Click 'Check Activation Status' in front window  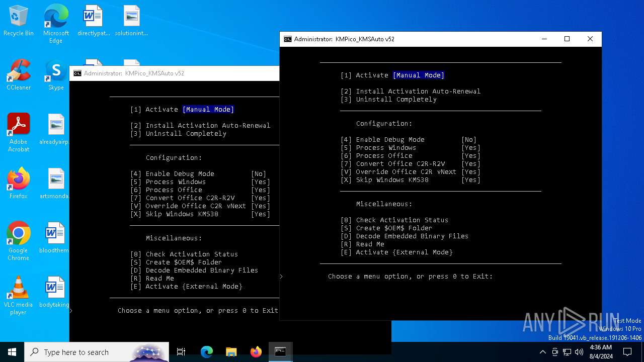pyautogui.click(x=403, y=220)
